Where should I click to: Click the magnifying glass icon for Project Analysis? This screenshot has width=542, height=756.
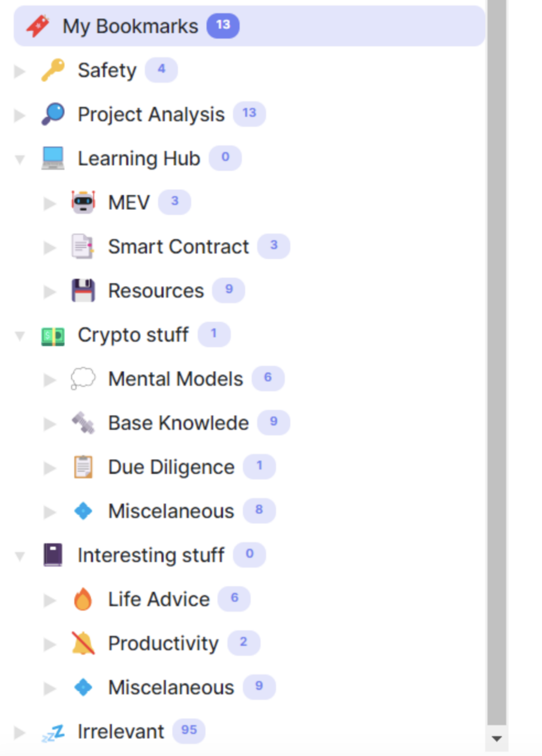pos(53,114)
